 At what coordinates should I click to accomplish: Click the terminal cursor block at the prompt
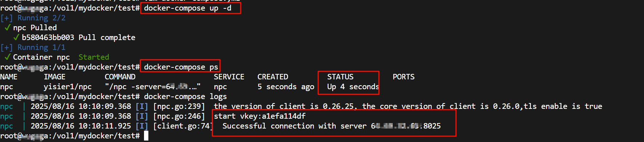click(146, 136)
